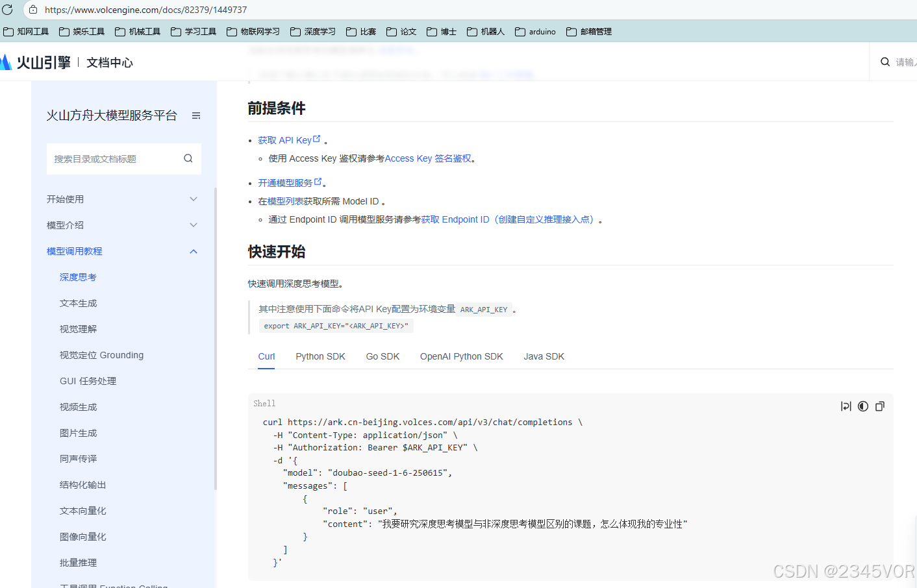Open the 机器人 bookmark folder
The width and height of the screenshot is (917, 588).
coord(486,31)
